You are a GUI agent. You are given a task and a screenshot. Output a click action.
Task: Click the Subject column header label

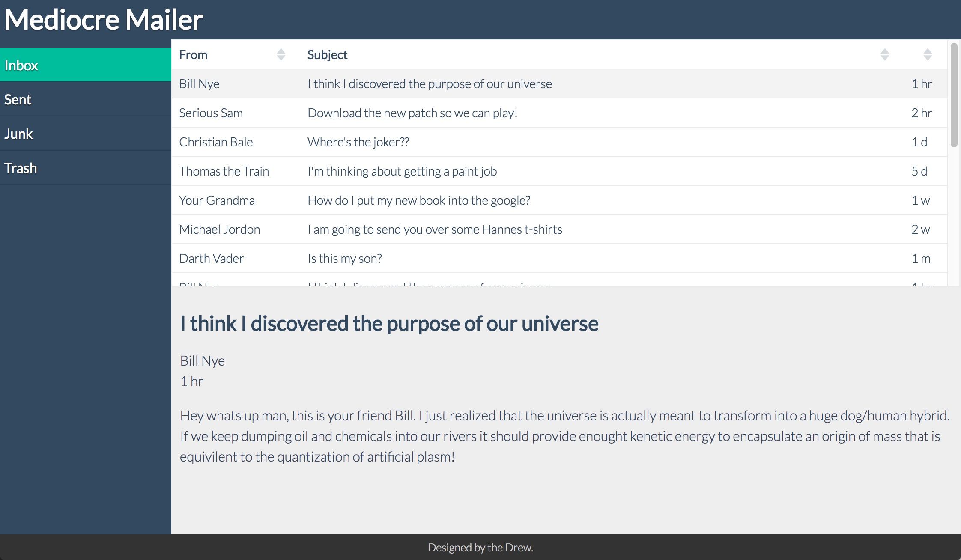pos(327,55)
